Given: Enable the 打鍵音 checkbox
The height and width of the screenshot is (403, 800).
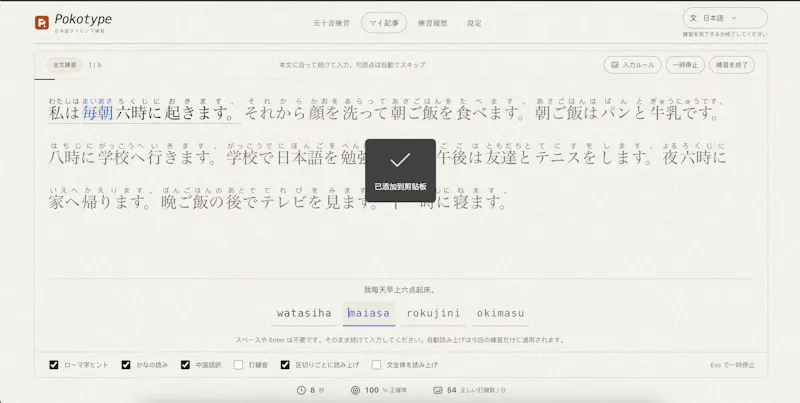Looking at the screenshot, I should tap(238, 365).
